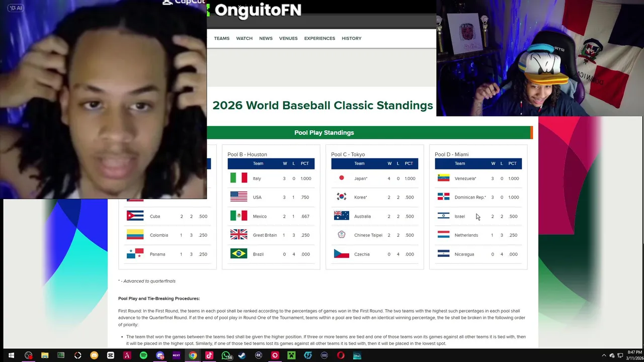Viewport: 644px width, 362px height.
Task: Launch Steam from the taskbar
Action: coord(242,355)
